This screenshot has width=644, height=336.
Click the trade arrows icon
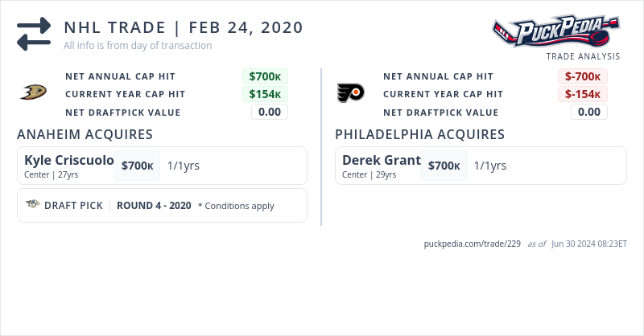(x=34, y=34)
